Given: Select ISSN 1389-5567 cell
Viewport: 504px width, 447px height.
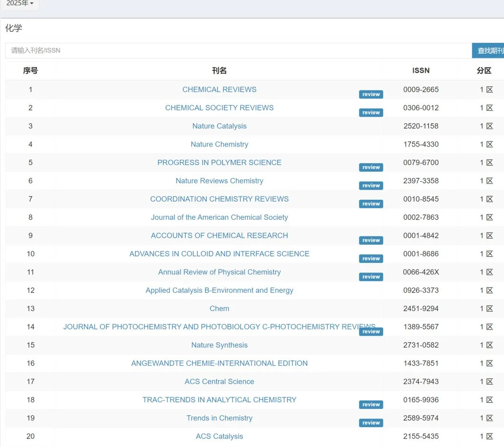Looking at the screenshot, I should pyautogui.click(x=421, y=327).
